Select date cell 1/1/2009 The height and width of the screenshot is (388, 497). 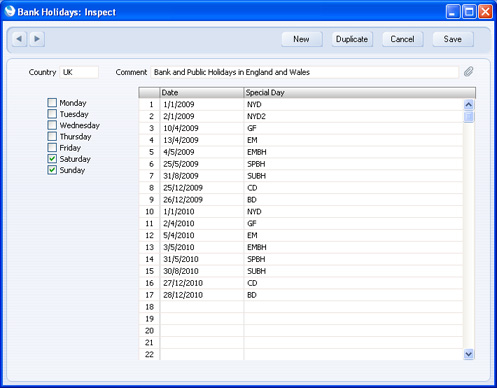click(202, 105)
